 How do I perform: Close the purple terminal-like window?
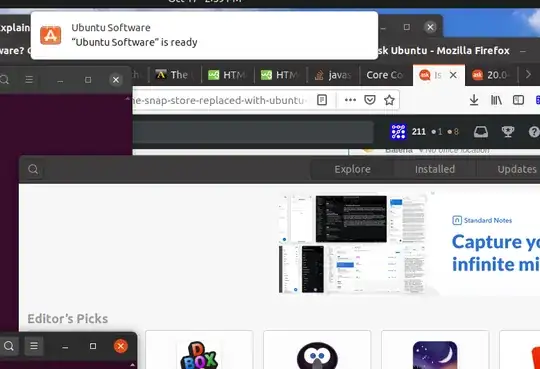click(x=116, y=80)
